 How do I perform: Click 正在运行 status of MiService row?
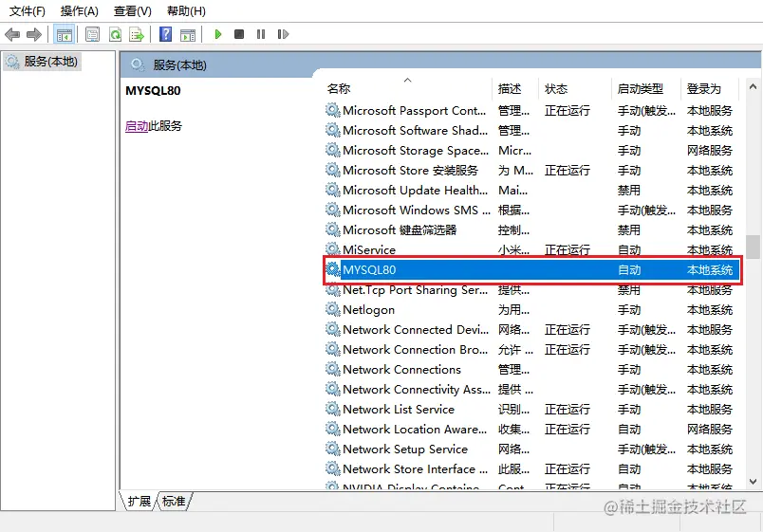(x=567, y=250)
